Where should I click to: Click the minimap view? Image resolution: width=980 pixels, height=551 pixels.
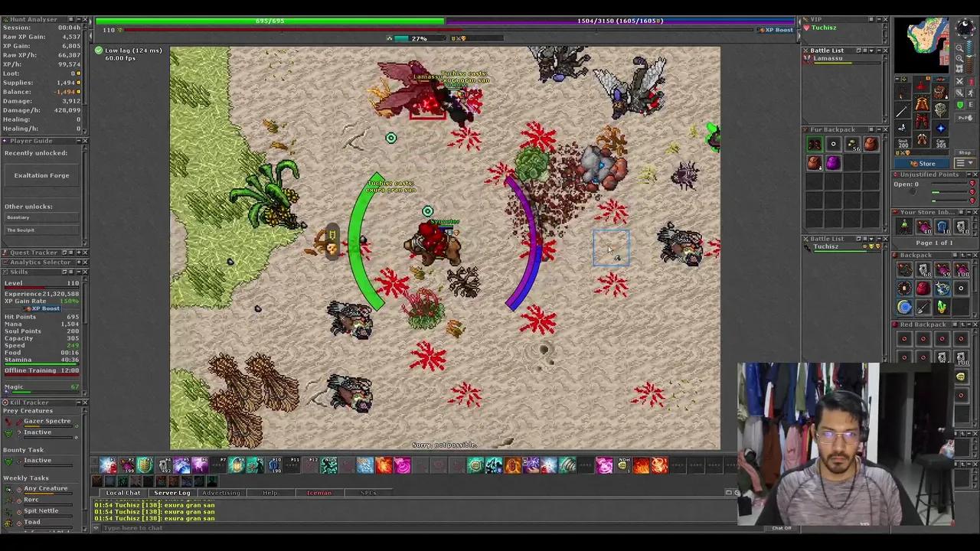pos(922,44)
